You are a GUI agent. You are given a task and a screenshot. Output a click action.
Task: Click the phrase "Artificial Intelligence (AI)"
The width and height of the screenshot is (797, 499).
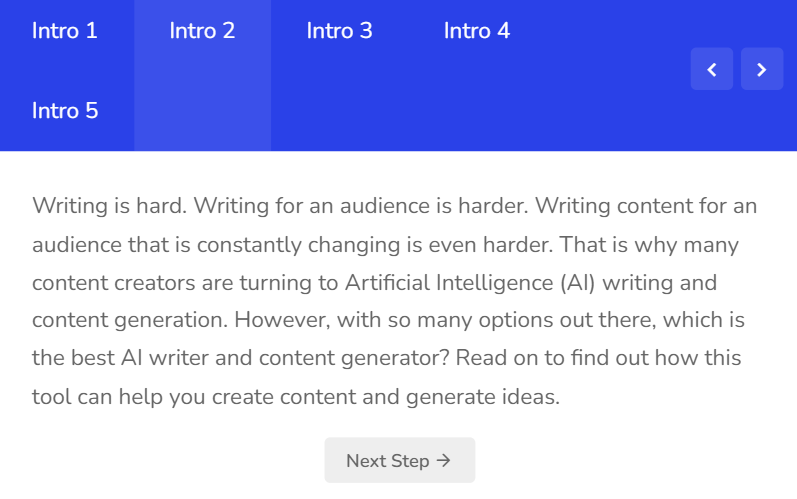(x=470, y=283)
